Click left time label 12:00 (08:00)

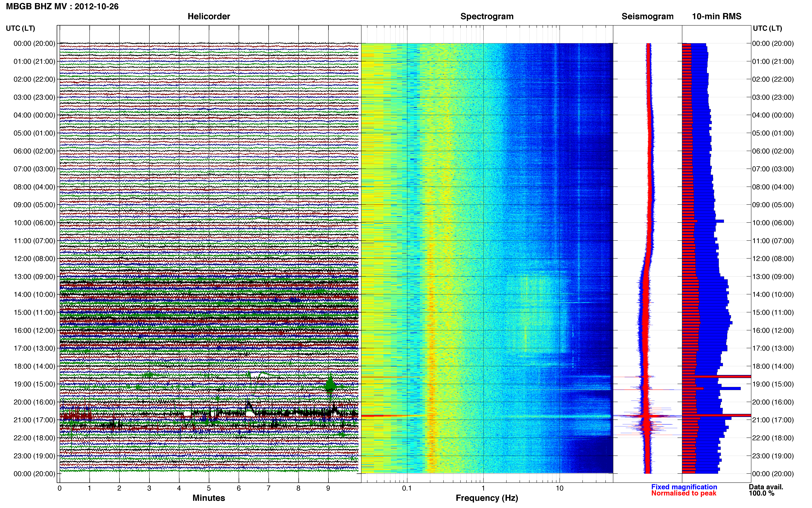(34, 259)
